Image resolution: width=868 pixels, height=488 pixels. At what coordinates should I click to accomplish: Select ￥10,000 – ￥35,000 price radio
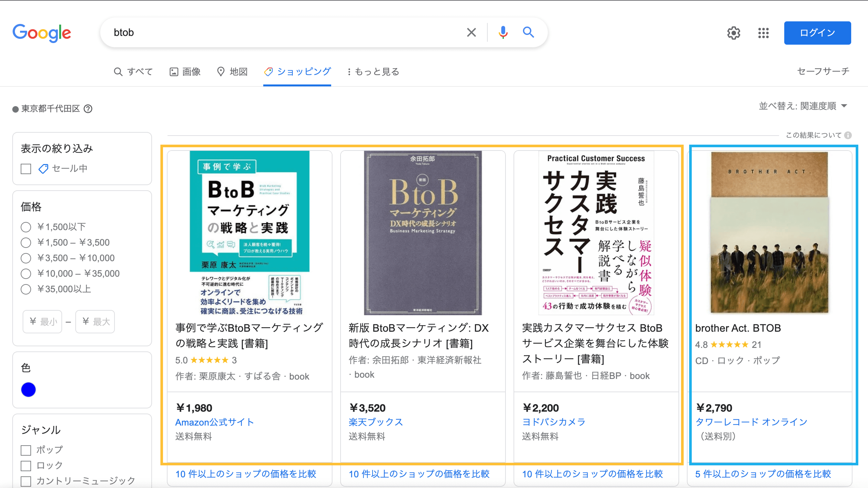click(26, 273)
